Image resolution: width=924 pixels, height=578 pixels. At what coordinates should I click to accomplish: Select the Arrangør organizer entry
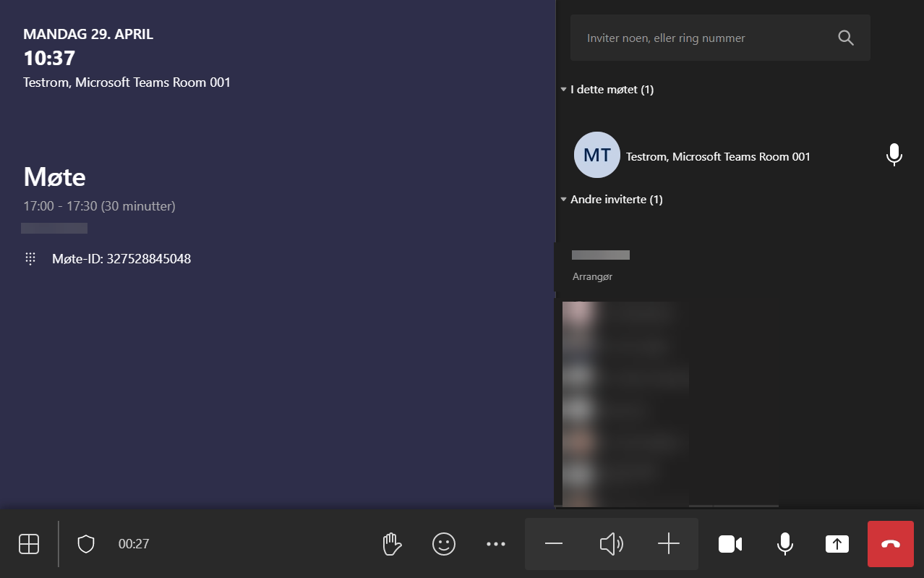(x=601, y=265)
